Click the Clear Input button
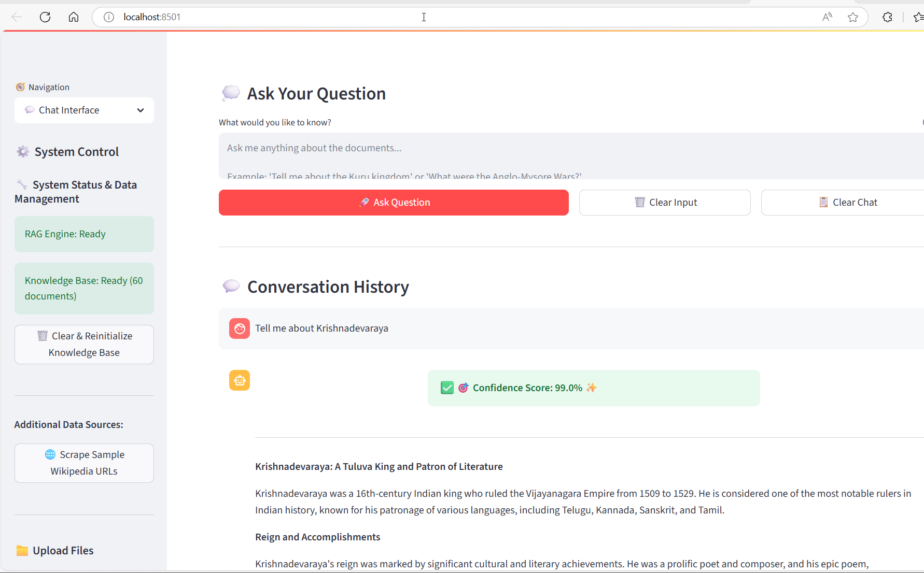The image size is (924, 573). click(665, 203)
